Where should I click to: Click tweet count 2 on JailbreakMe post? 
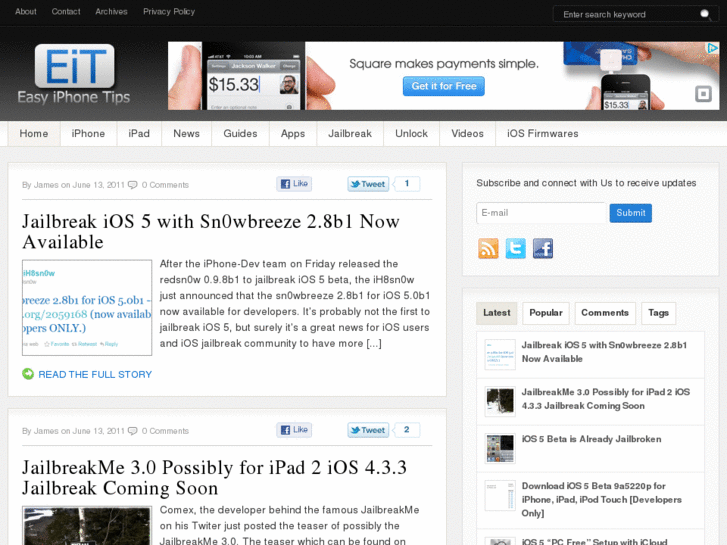click(x=407, y=430)
